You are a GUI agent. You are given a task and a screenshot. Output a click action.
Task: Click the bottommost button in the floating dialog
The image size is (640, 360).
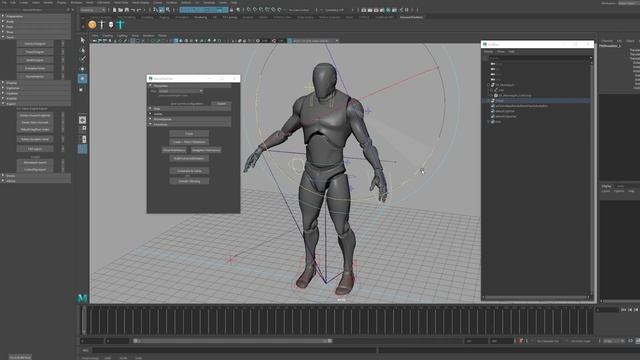189,181
